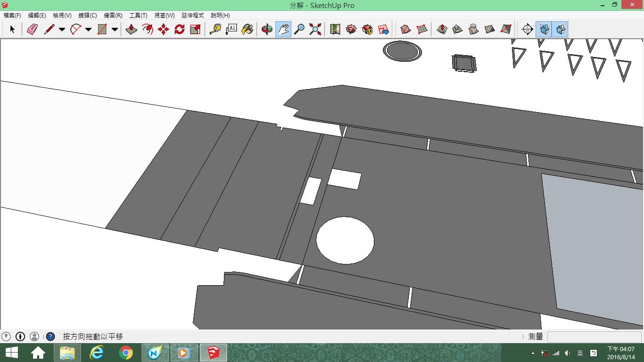Viewport: 644px width, 362px height.
Task: Open the 檔案(F) file menu
Action: [12, 16]
